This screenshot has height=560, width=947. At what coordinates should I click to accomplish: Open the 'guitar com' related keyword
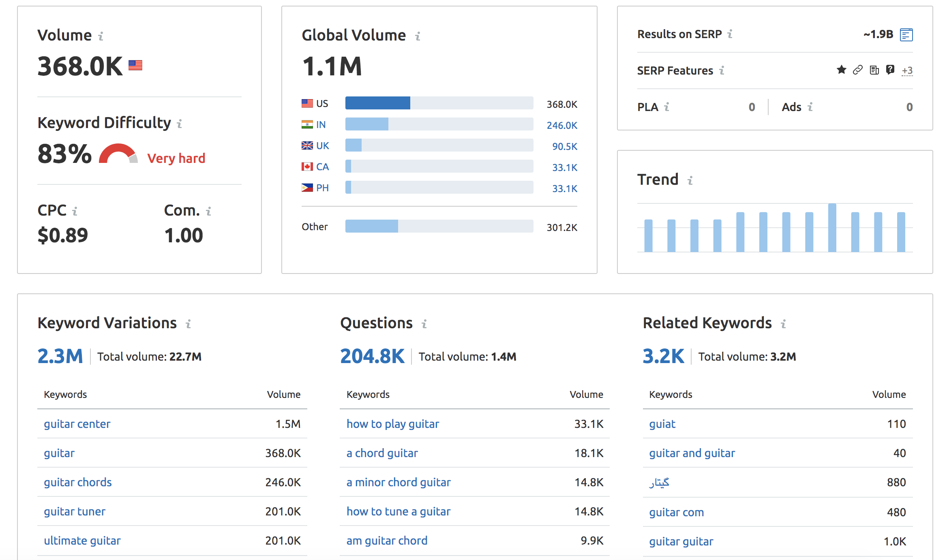(677, 512)
